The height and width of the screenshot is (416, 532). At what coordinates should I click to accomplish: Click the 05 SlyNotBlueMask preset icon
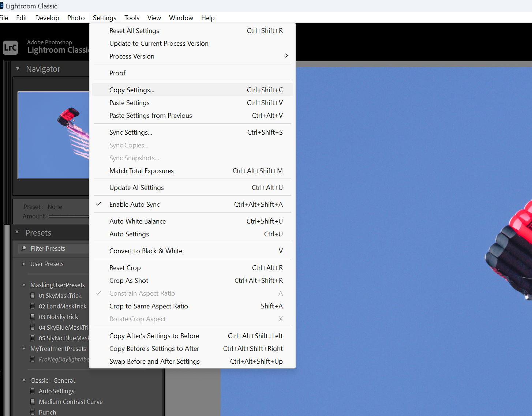click(x=33, y=338)
